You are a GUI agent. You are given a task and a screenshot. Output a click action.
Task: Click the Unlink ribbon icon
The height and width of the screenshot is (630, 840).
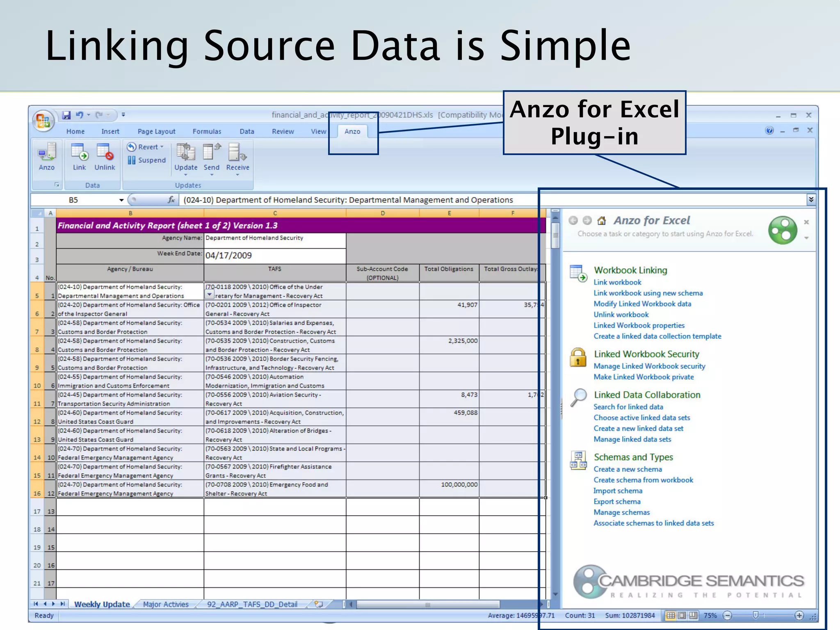[x=105, y=157]
